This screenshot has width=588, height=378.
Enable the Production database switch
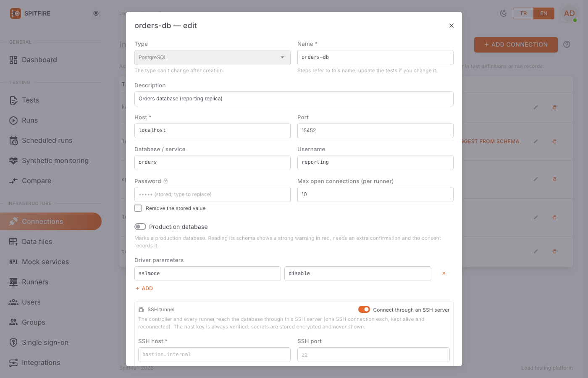140,227
